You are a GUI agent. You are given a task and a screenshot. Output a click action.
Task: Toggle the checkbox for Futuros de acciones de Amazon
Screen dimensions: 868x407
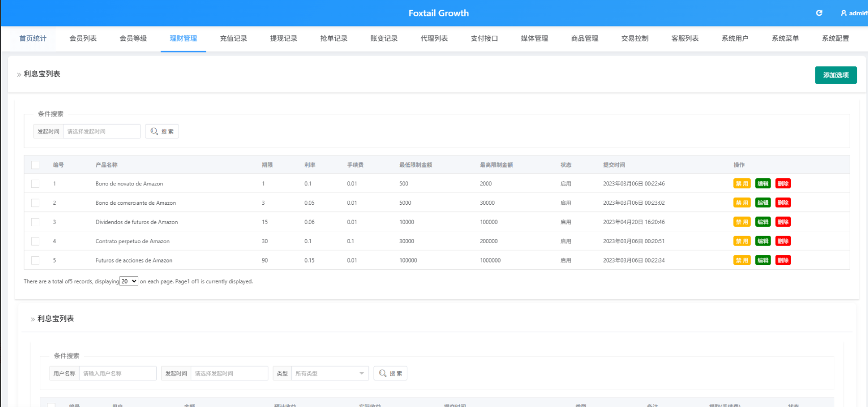click(x=35, y=260)
